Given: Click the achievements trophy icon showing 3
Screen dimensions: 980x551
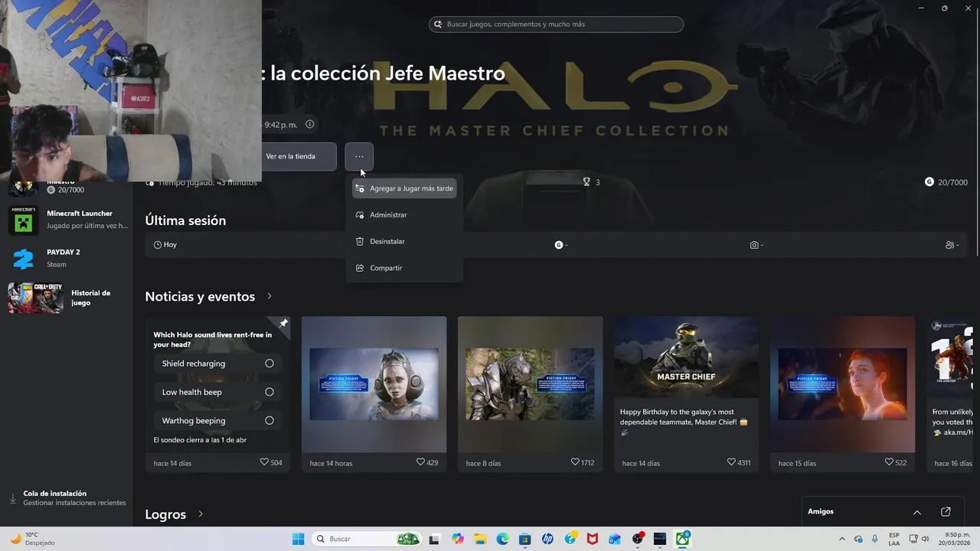Looking at the screenshot, I should click(x=586, y=182).
